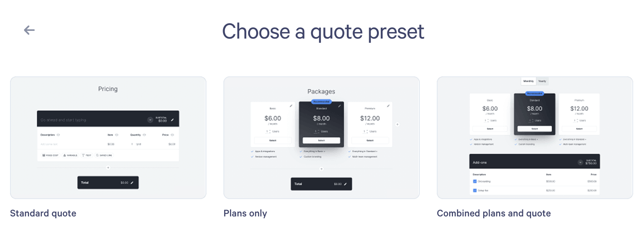Expand the chevron in the Add-ons header
Screen dimensions: 644x233
[x=580, y=162]
